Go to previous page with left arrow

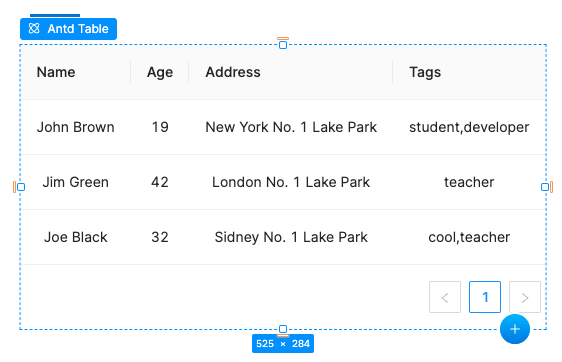(445, 297)
